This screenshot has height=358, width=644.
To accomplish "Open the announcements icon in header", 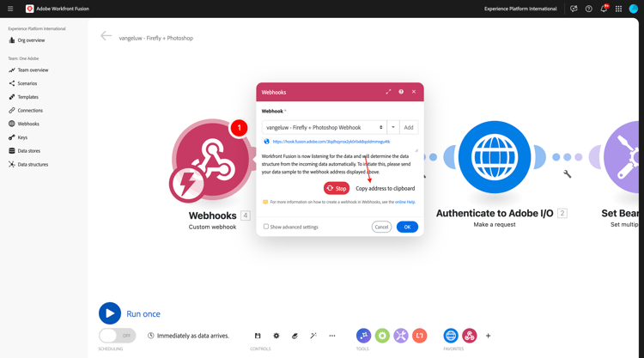I will click(574, 9).
